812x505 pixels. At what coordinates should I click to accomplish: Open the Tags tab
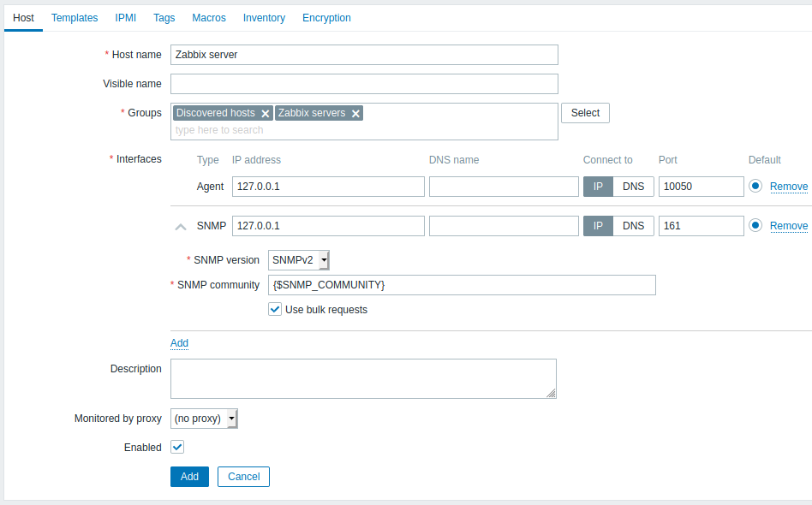pos(164,18)
